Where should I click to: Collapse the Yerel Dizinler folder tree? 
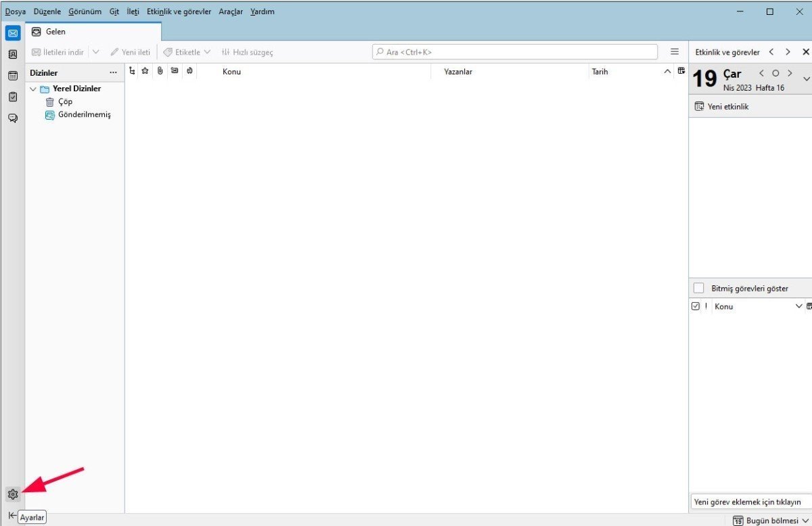(x=32, y=88)
